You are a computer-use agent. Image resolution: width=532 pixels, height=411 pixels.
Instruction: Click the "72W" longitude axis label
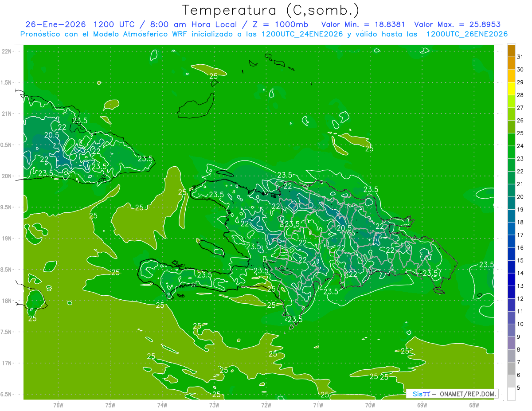266,405
